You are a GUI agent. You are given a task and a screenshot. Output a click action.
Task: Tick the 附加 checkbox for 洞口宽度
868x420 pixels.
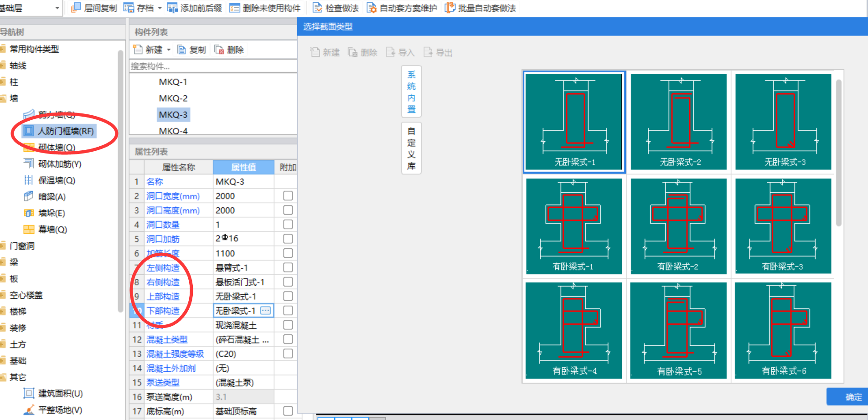[288, 195]
